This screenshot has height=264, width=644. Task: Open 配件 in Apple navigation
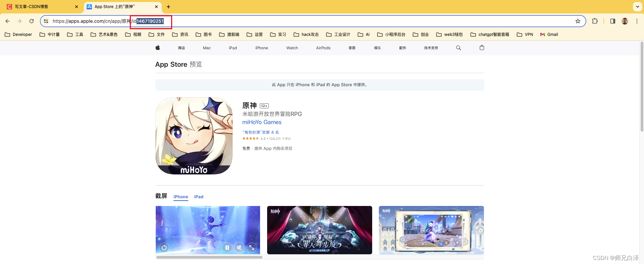pos(403,48)
